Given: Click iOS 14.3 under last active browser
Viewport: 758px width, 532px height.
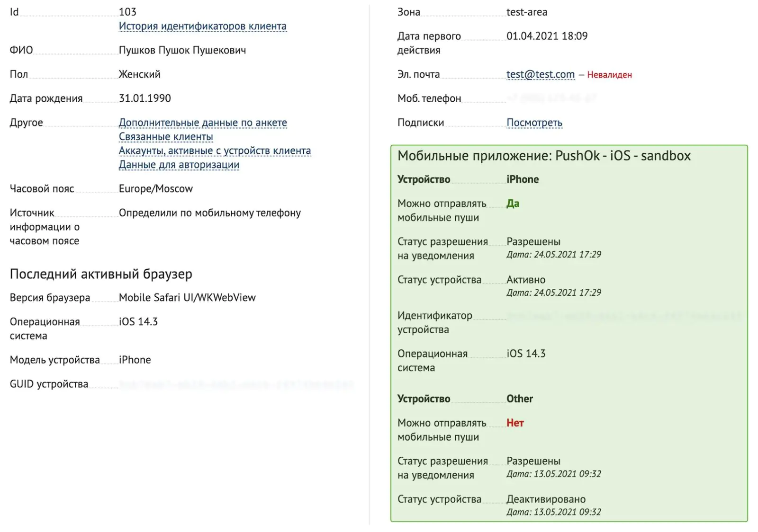Looking at the screenshot, I should (138, 322).
